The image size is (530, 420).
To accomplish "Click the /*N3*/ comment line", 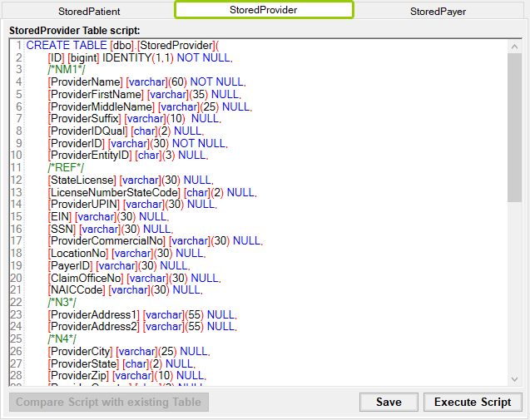I will pos(62,302).
